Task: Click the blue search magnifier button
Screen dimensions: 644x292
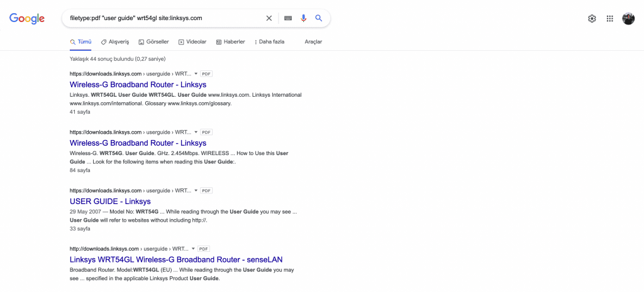Action: pos(319,18)
